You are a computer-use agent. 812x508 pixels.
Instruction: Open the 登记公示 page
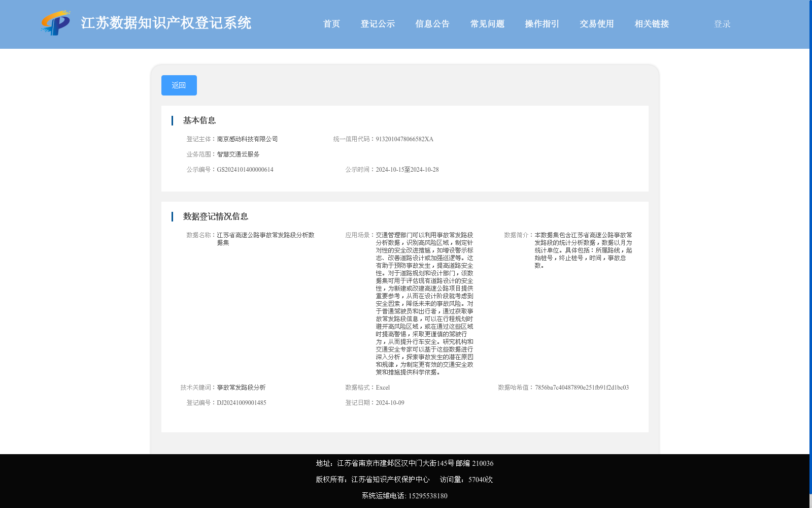(x=377, y=23)
